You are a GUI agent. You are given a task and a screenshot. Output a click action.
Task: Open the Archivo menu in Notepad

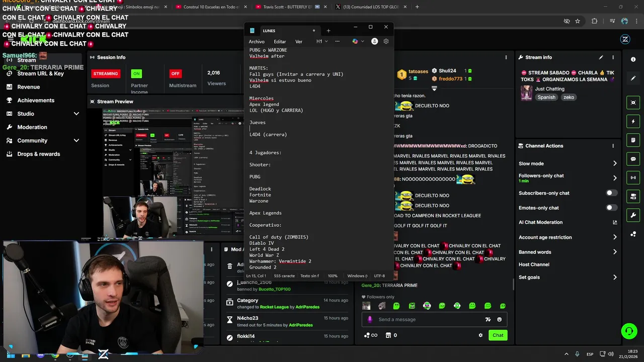pos(257,42)
